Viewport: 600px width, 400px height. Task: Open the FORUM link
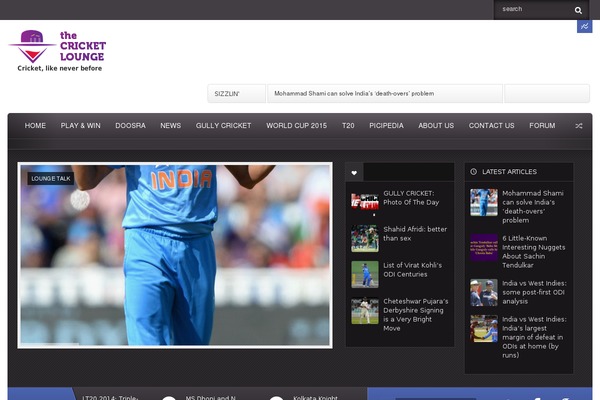tap(542, 126)
